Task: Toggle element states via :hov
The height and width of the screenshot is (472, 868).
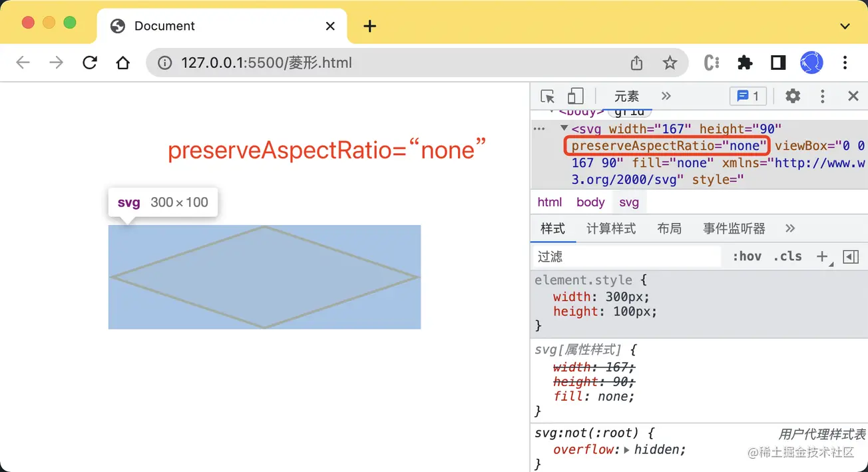Action: (747, 256)
